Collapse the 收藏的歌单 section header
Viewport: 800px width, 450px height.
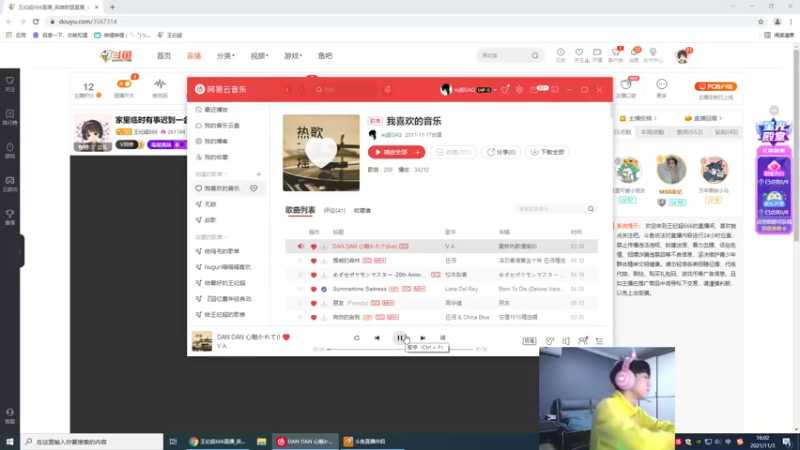click(211, 237)
